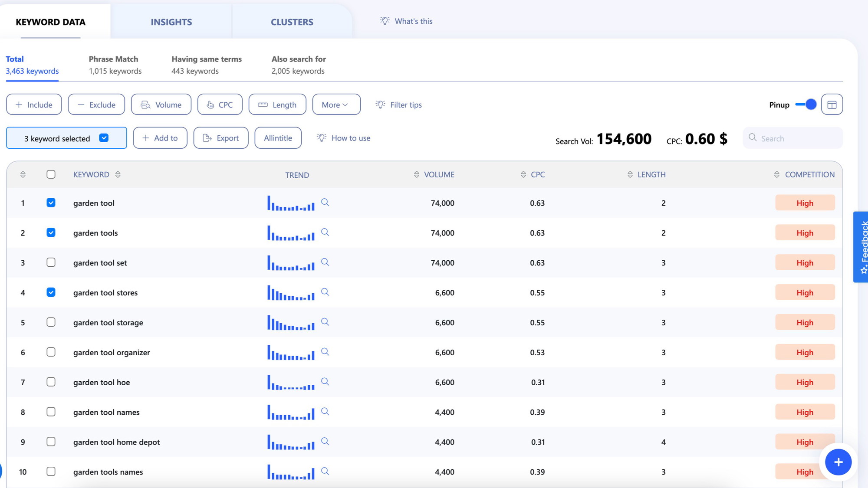This screenshot has height=488, width=868.
Task: Check the garden tool set checkbox
Action: [51, 262]
